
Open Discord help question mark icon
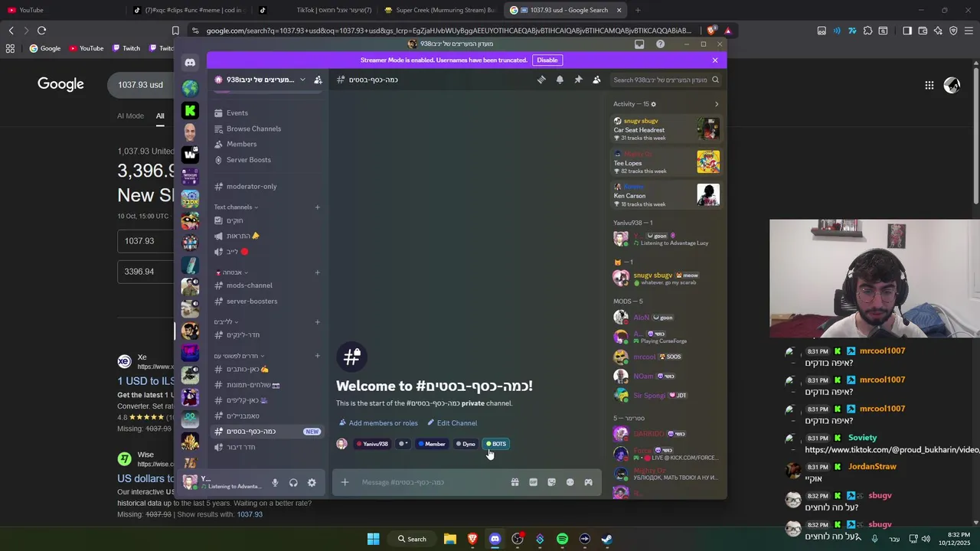(x=658, y=44)
